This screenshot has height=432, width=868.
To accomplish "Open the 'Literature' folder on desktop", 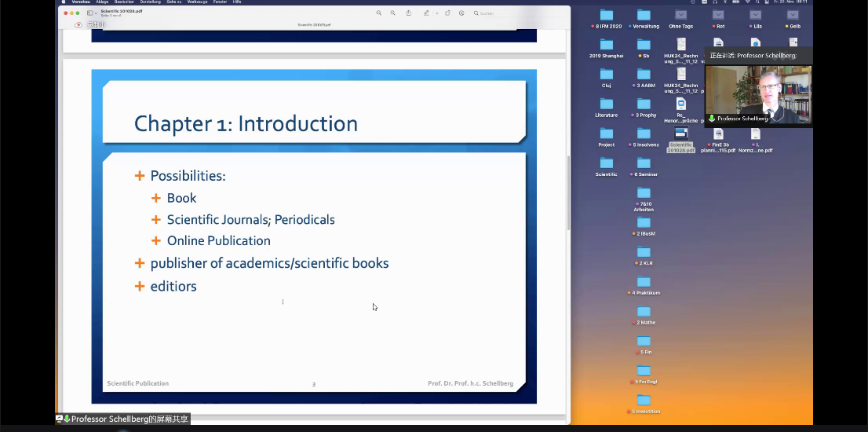I will pos(606,104).
